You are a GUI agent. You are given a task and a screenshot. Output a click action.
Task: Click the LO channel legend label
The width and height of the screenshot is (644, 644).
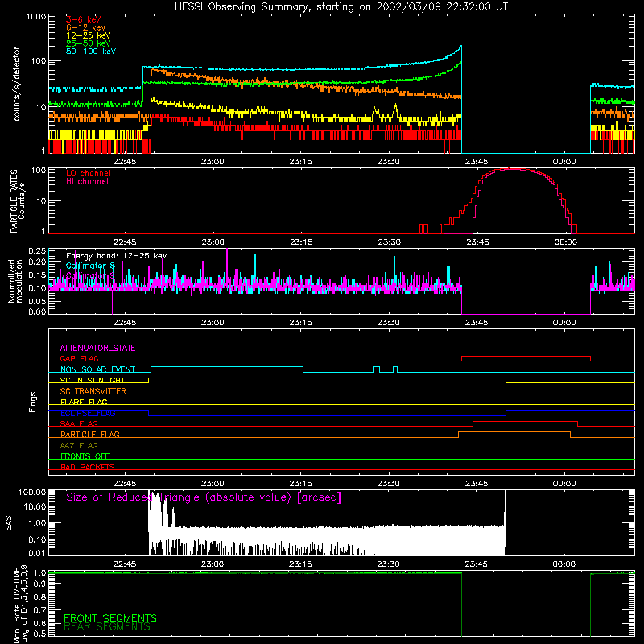pyautogui.click(x=89, y=174)
